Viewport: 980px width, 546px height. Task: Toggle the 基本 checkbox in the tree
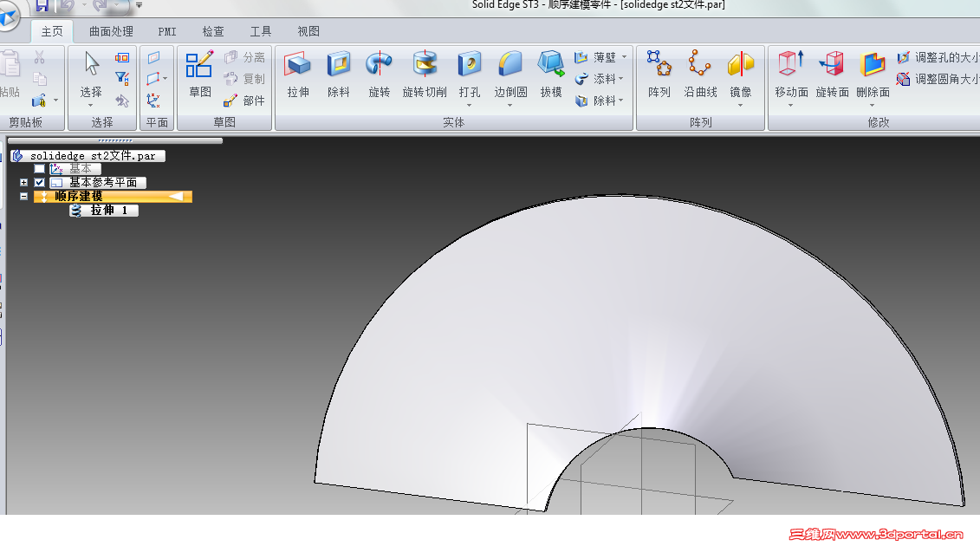coord(39,169)
